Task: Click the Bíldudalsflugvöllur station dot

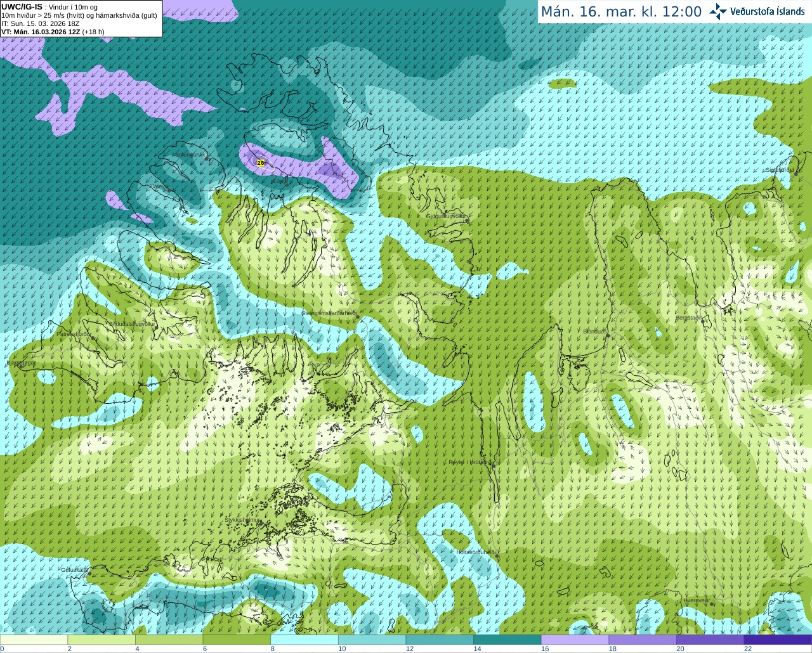Action: click(156, 327)
